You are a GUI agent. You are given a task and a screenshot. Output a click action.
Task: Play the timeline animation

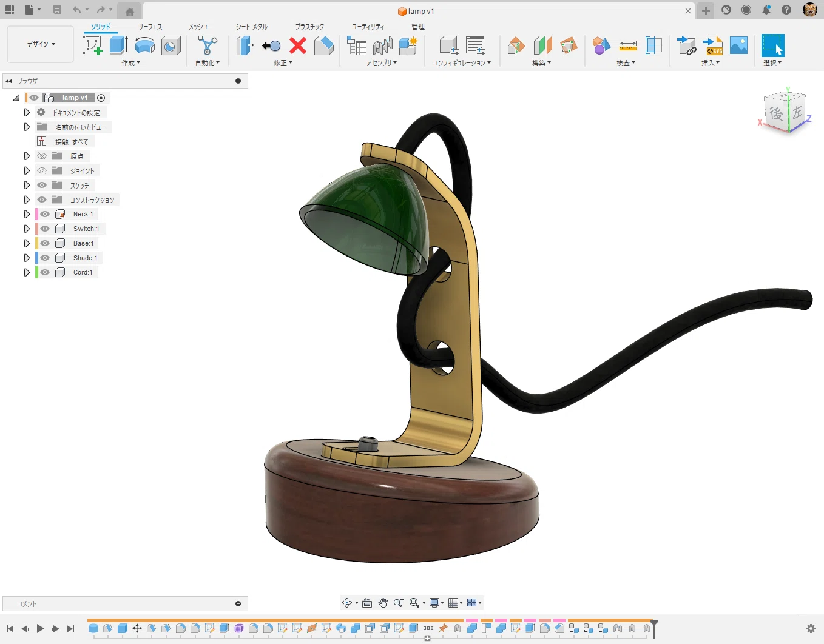pos(40,629)
